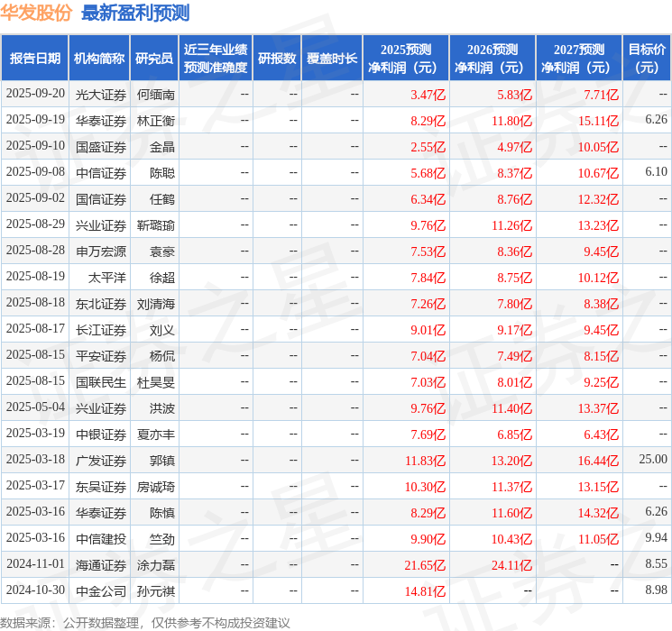Click 11.26亿 forecast value
Viewport: 672px width, 631px height.
(511, 225)
